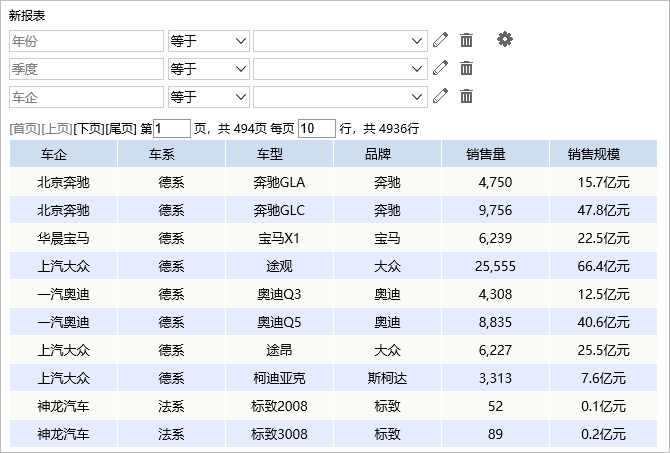Delete the 季度 filter row
The image size is (670, 453).
tap(466, 68)
